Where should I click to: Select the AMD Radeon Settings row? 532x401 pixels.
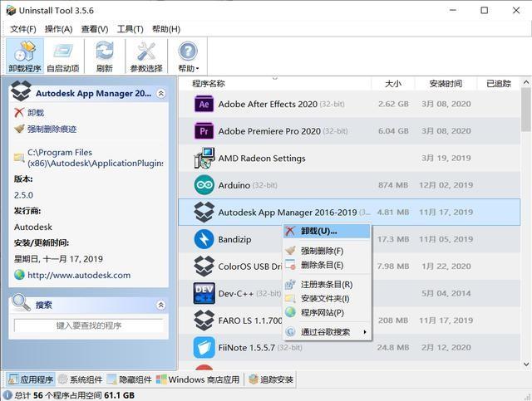point(349,158)
